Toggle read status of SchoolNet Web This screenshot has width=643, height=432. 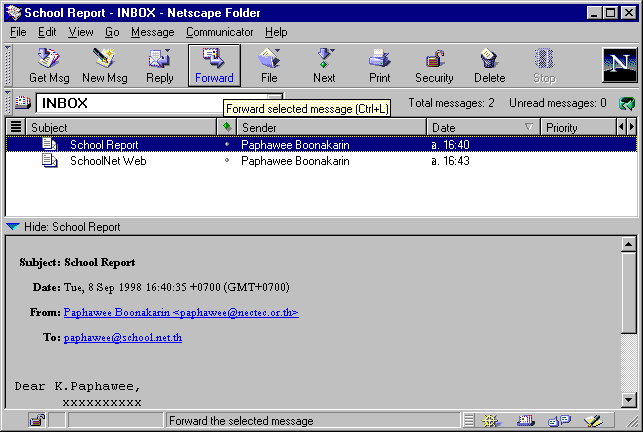tap(227, 160)
